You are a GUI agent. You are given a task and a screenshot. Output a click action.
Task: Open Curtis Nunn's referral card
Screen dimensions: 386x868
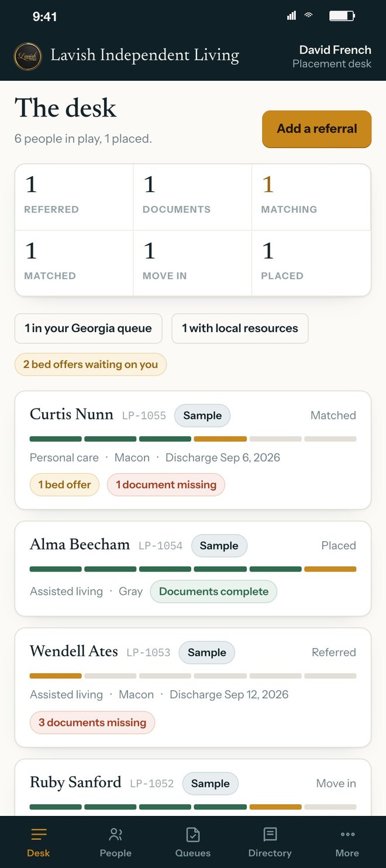point(193,450)
